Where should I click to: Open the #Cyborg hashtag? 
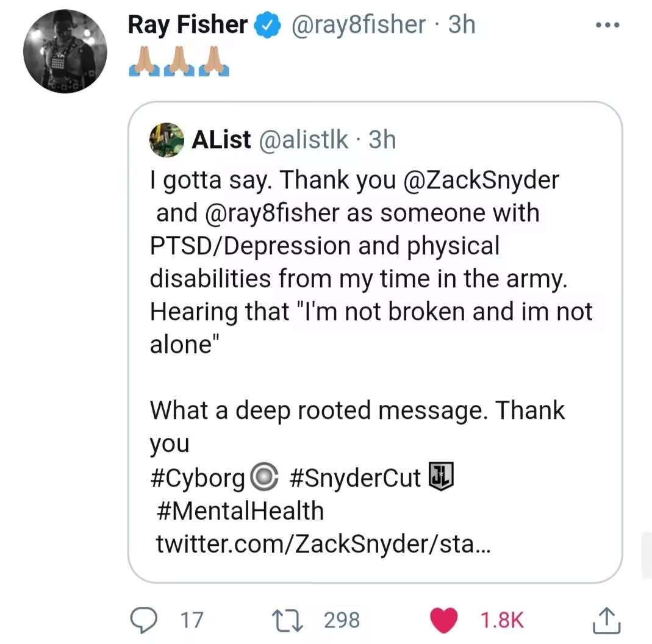(198, 478)
